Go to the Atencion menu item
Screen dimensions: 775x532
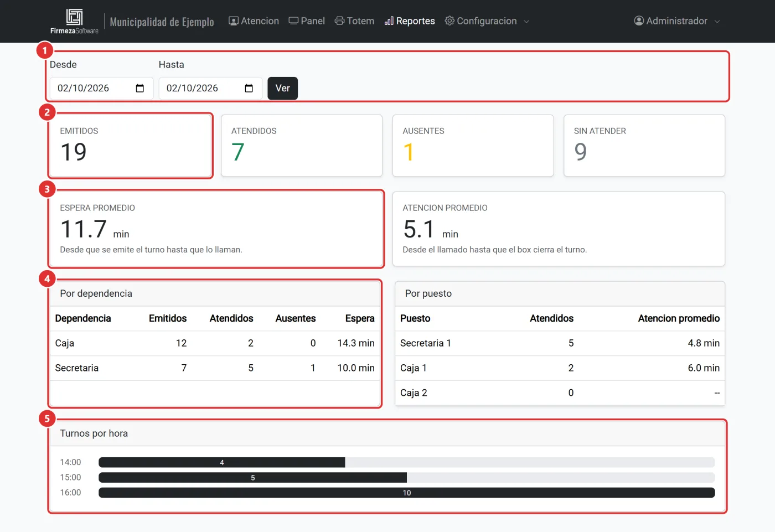coord(254,21)
